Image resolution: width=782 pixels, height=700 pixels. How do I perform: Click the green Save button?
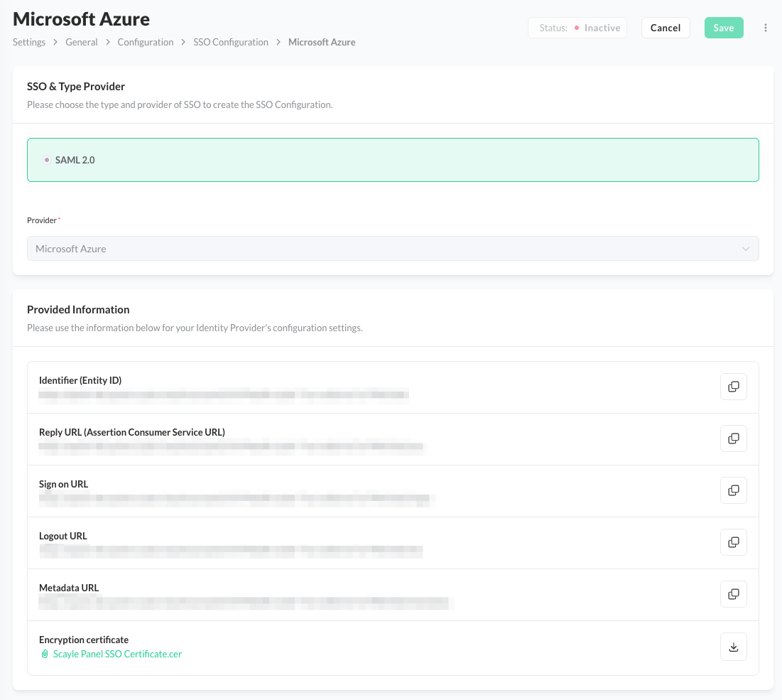[723, 28]
